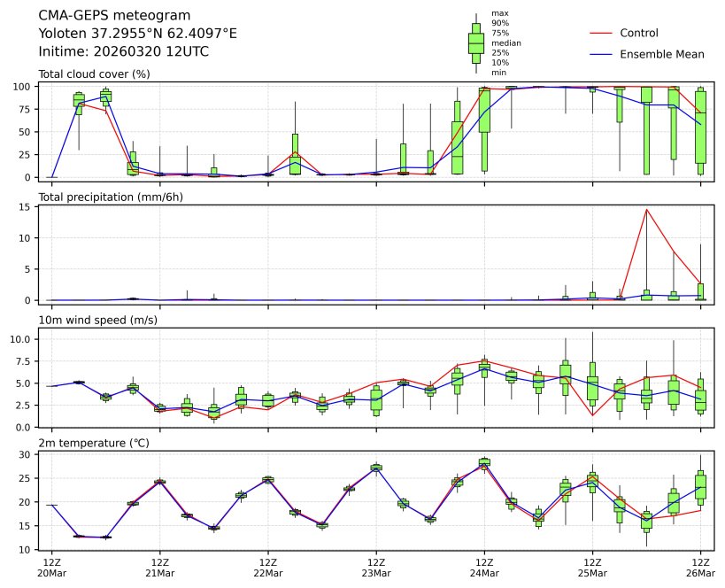The height and width of the screenshot is (588, 725).
Task: Select the Total cloud cover panel title
Action: [x=94, y=73]
